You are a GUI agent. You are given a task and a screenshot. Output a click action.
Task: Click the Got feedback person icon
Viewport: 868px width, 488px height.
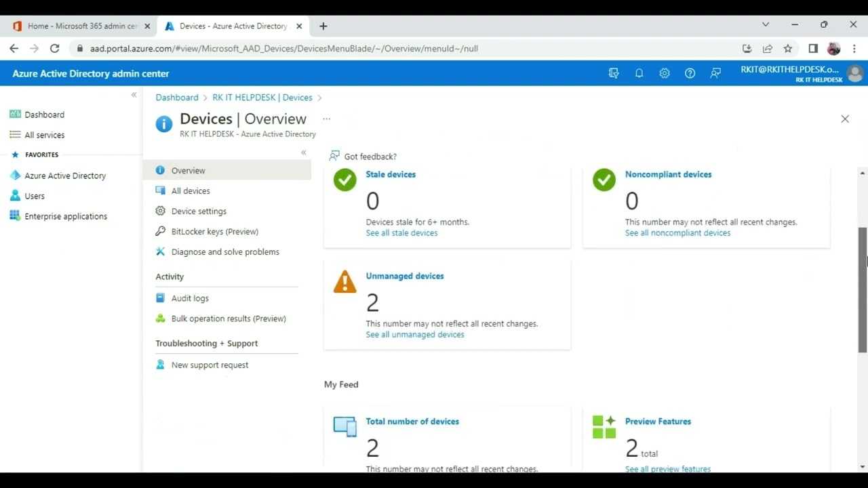[x=334, y=156]
